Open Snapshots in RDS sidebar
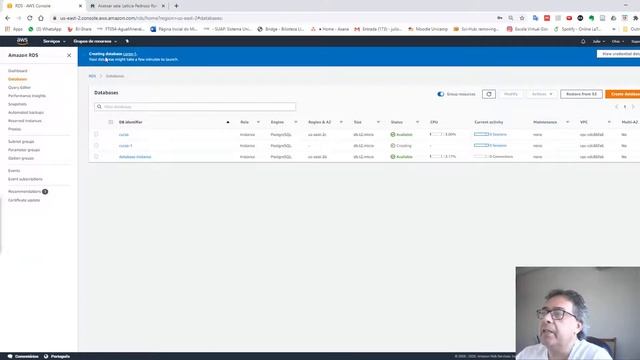The height and width of the screenshot is (360, 640). pyautogui.click(x=17, y=104)
